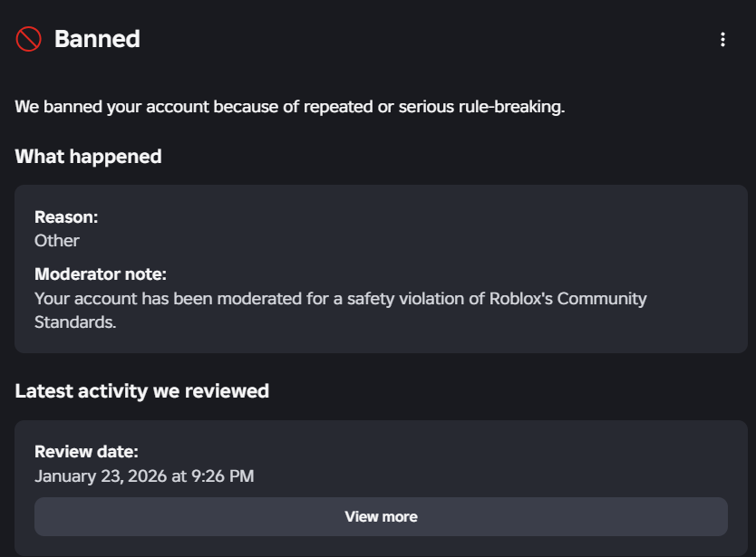Click Roblox's Community phrase in the note

pyautogui.click(x=568, y=299)
